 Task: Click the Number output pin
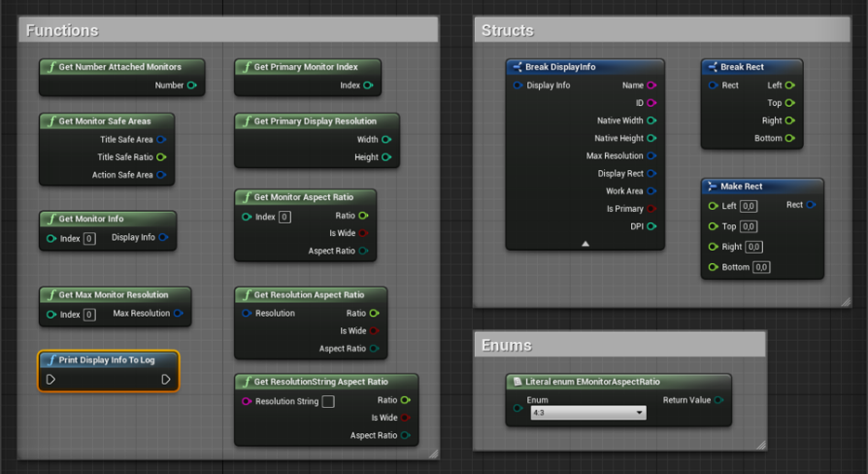pos(192,85)
